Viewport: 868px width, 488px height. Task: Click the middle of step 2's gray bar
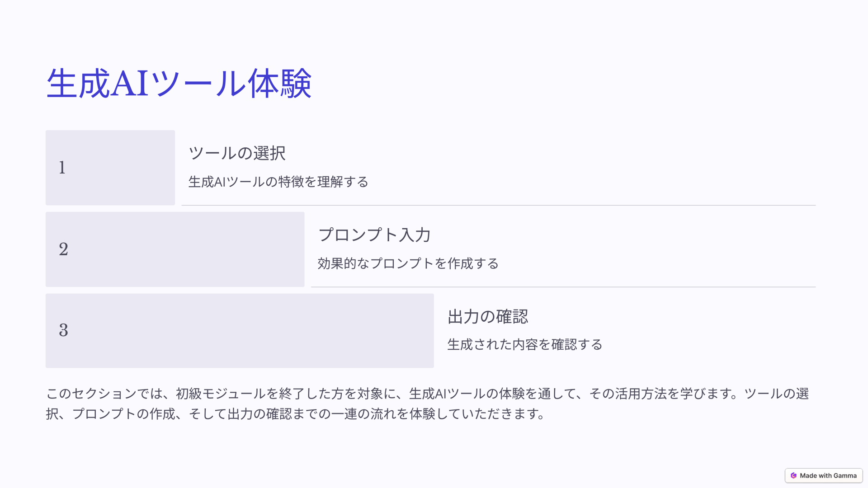coord(175,249)
